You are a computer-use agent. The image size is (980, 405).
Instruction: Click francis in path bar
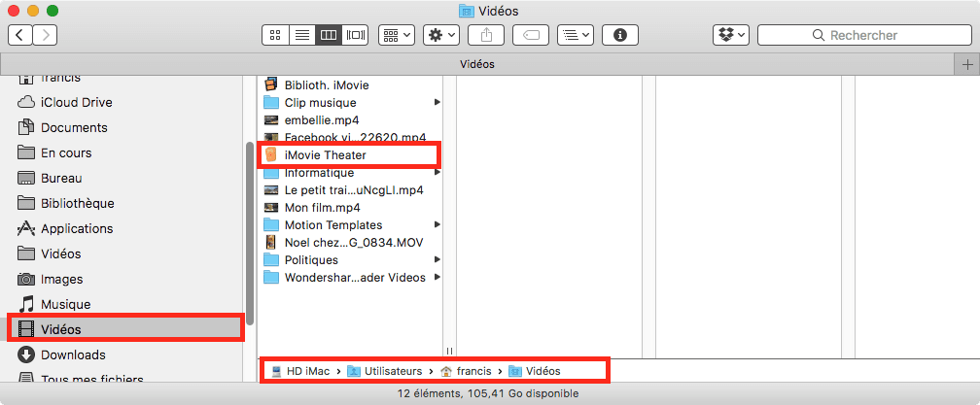pos(465,371)
